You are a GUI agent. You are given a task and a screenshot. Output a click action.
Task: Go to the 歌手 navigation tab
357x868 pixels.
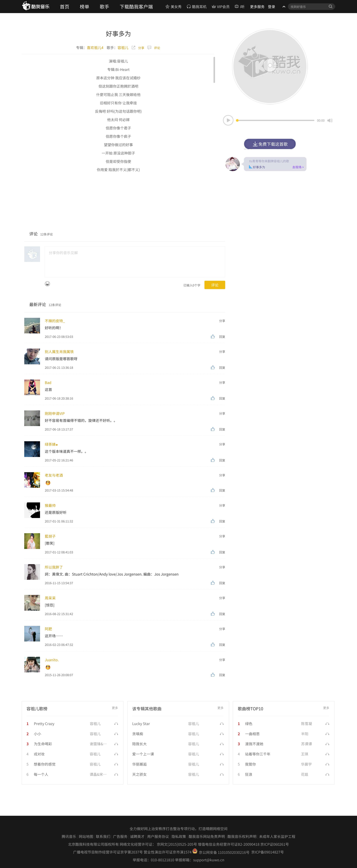pos(104,7)
